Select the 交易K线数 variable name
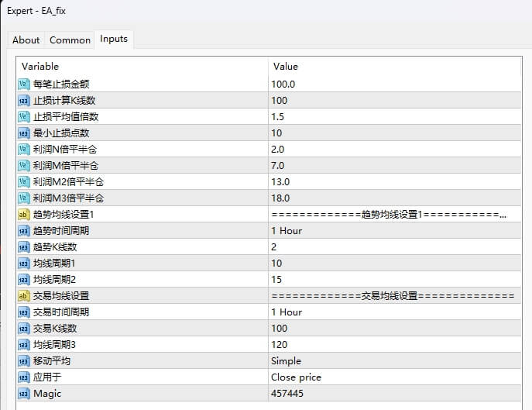 point(55,329)
